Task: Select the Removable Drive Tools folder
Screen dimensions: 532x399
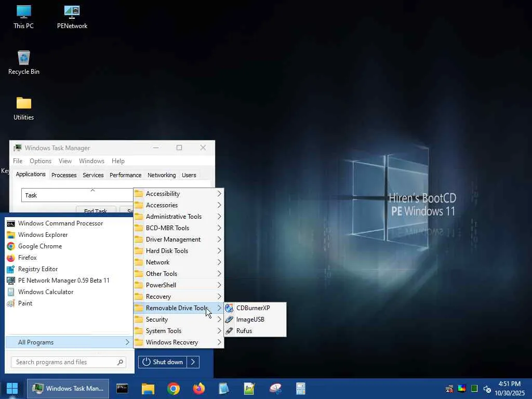Action: coord(179,308)
